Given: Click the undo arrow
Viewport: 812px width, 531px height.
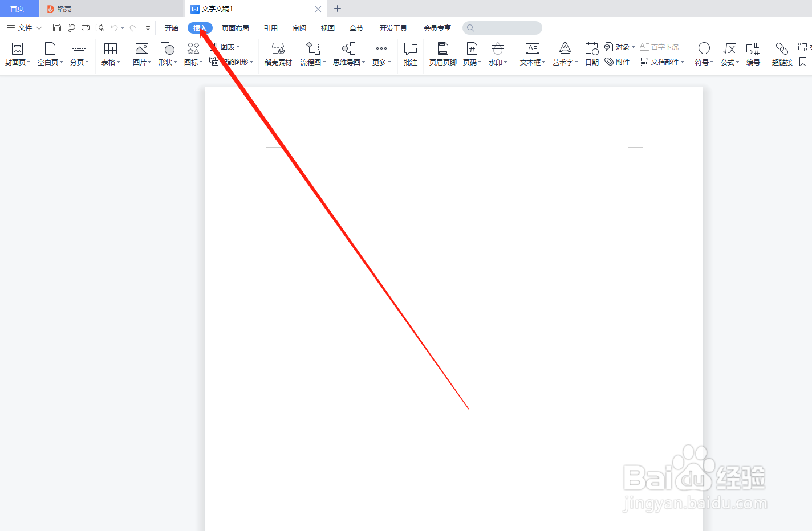Looking at the screenshot, I should pos(114,28).
